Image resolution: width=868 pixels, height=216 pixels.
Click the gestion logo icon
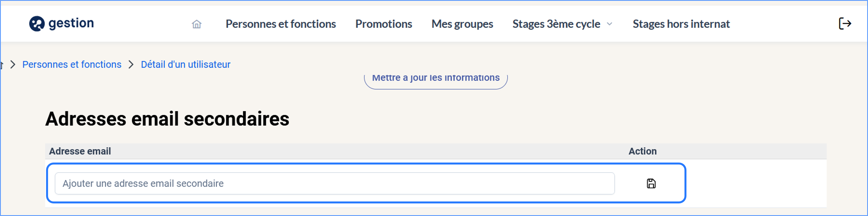coord(37,24)
